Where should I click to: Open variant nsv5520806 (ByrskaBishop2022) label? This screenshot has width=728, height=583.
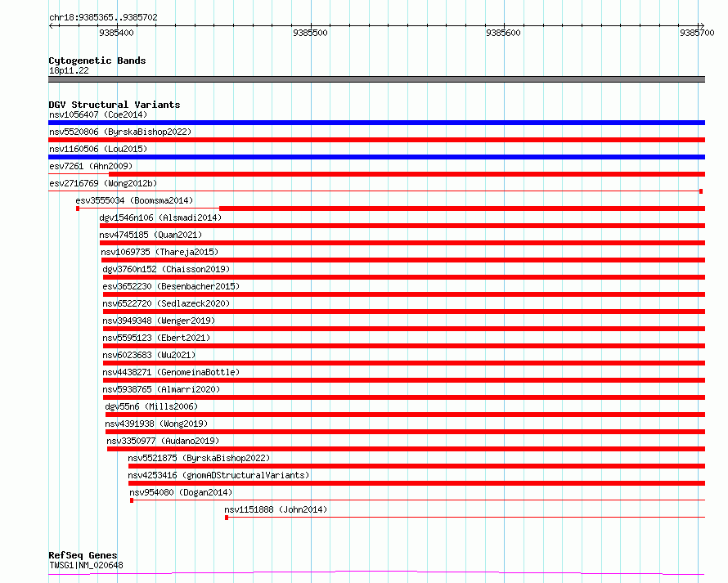120,132
